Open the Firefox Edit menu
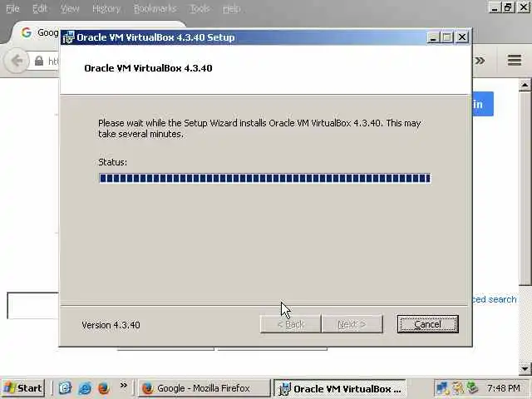This screenshot has width=532, height=399. click(x=40, y=8)
